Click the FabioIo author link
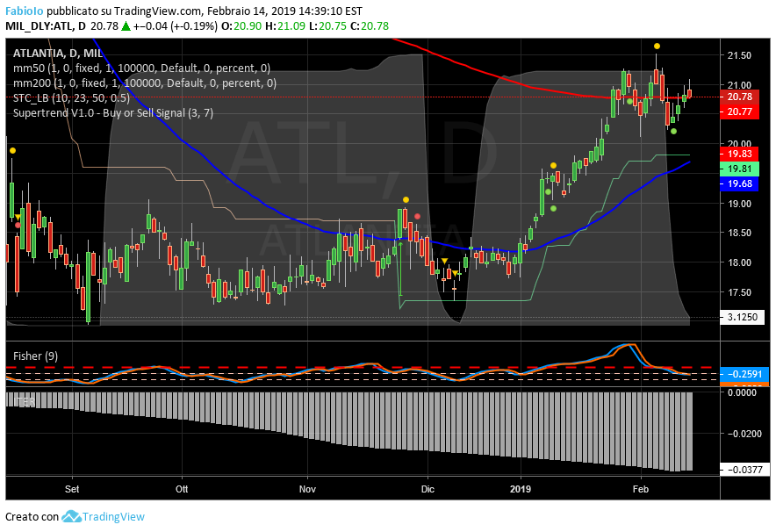Viewport: 776px width, 532px height. click(25, 11)
